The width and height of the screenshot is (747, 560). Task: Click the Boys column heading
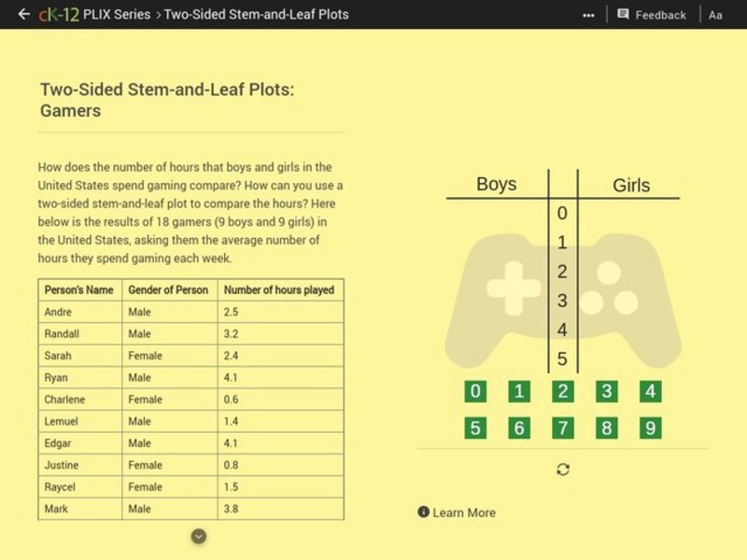click(497, 185)
